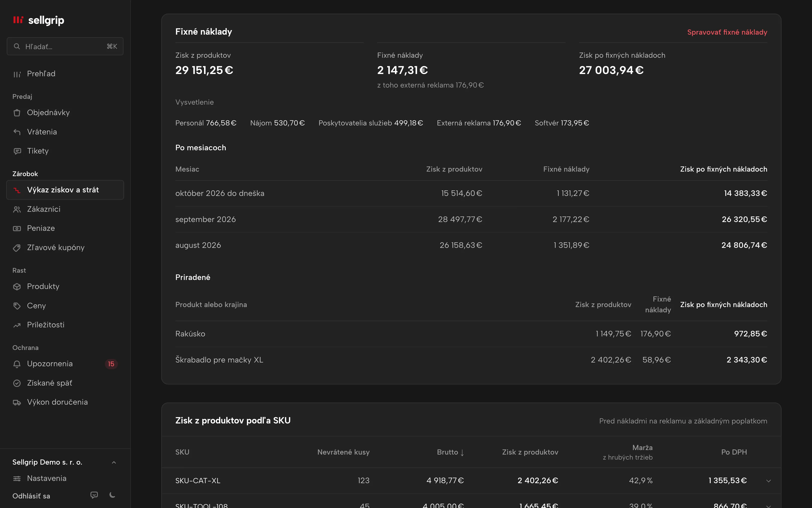Click the Vrátenia return arrow icon

[x=17, y=132]
